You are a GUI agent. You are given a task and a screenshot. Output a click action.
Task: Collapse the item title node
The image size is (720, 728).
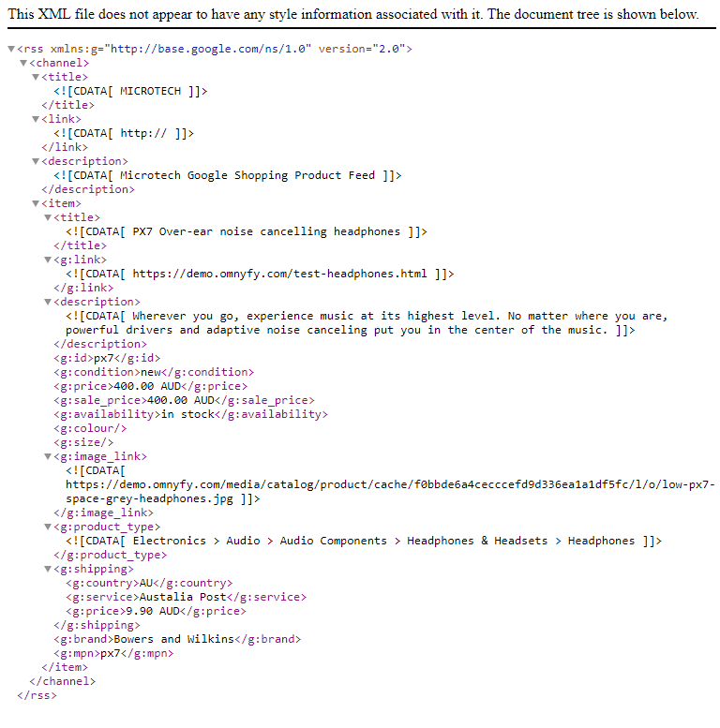pyautogui.click(x=48, y=217)
